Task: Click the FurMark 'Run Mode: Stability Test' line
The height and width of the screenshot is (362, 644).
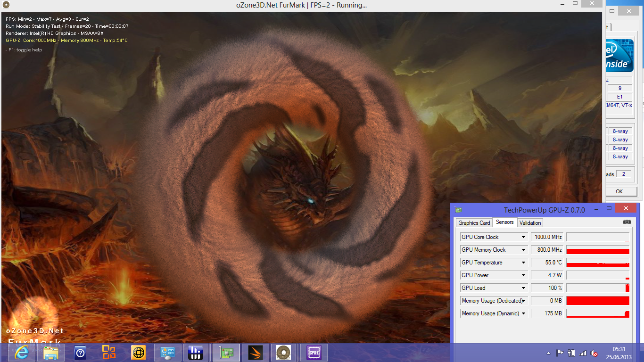Action: 67,26
